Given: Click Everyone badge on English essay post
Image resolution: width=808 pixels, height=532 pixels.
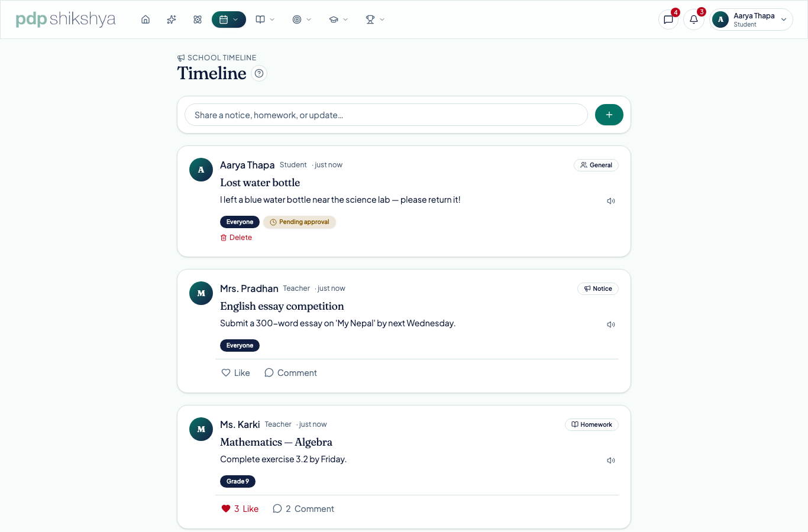Looking at the screenshot, I should coord(240,346).
